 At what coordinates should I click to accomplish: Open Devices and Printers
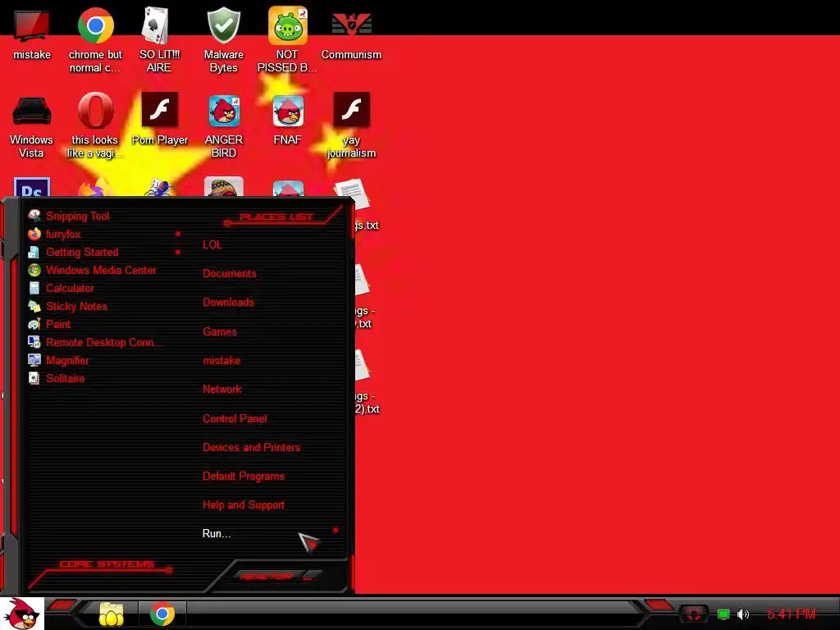[x=251, y=447]
